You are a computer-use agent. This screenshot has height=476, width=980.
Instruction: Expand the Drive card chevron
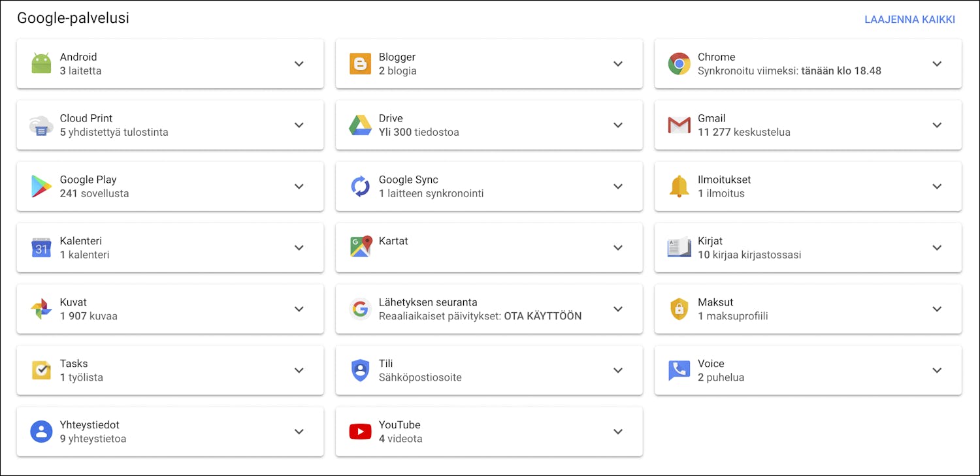(618, 125)
